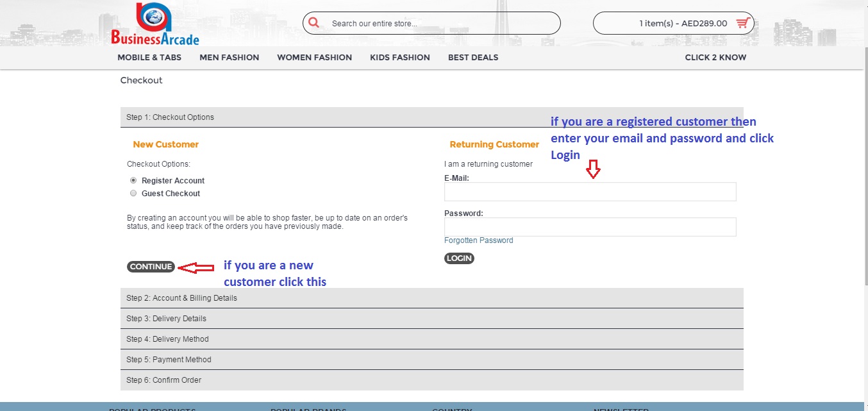Open the shopping cart icon
The height and width of the screenshot is (411, 868).
(x=742, y=23)
